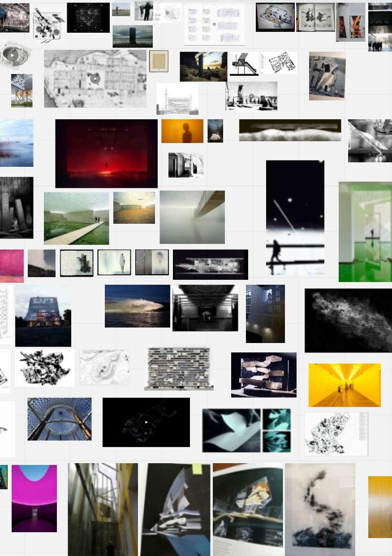Screen dimensions: 392x556
Task: Open the white wireframe section on black
Action: pyautogui.click(x=211, y=265)
